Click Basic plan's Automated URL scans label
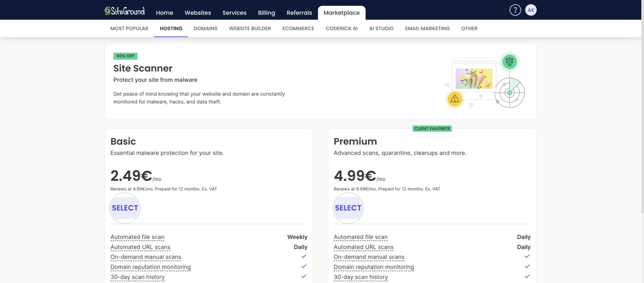Image resolution: width=644 pixels, height=283 pixels. pyautogui.click(x=140, y=247)
